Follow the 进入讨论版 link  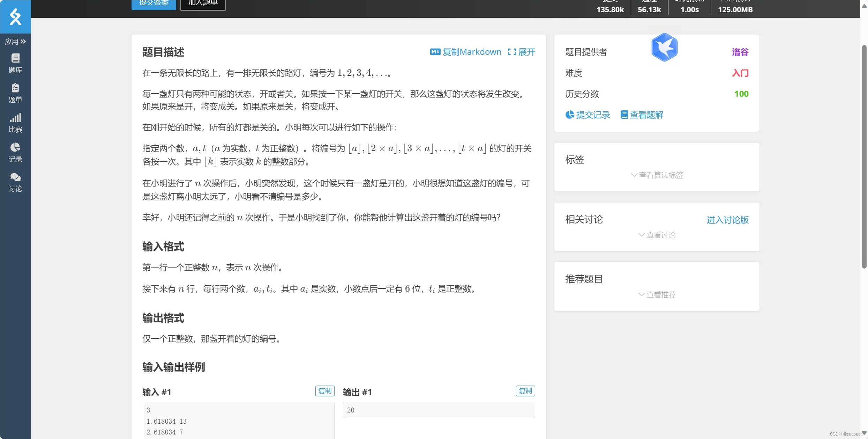point(727,220)
